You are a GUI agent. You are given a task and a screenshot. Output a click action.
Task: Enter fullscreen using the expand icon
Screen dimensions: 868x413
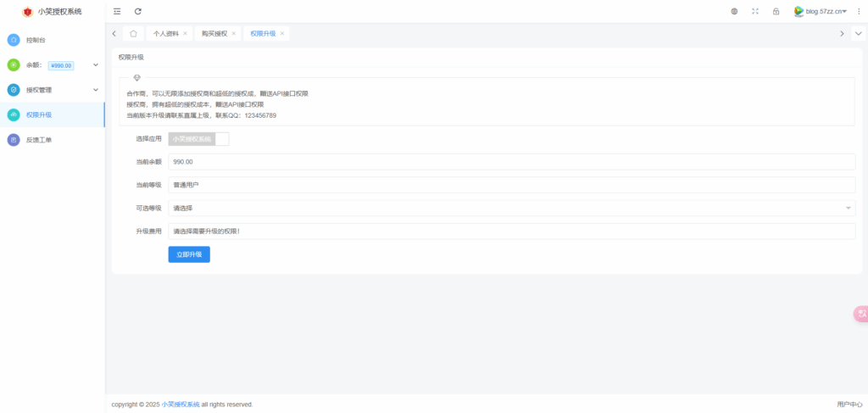755,11
